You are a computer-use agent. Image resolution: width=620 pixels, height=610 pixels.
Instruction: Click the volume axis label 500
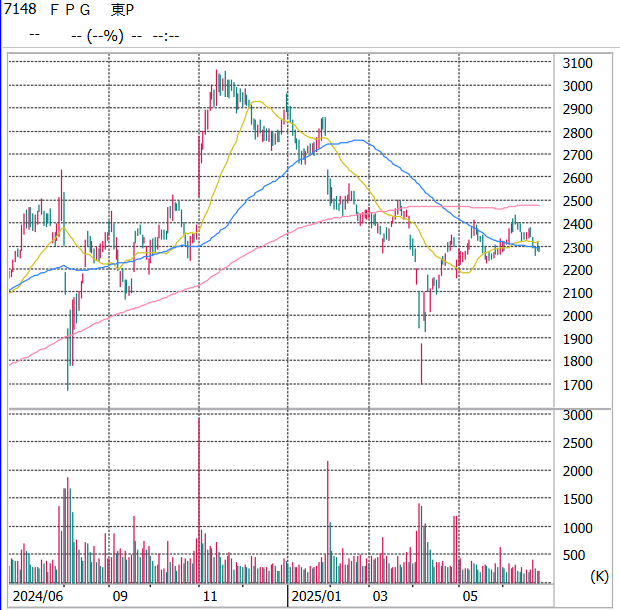(x=574, y=555)
